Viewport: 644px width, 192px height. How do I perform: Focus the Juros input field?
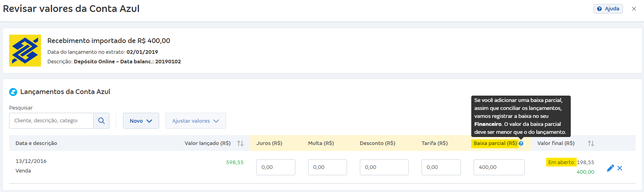click(x=275, y=167)
